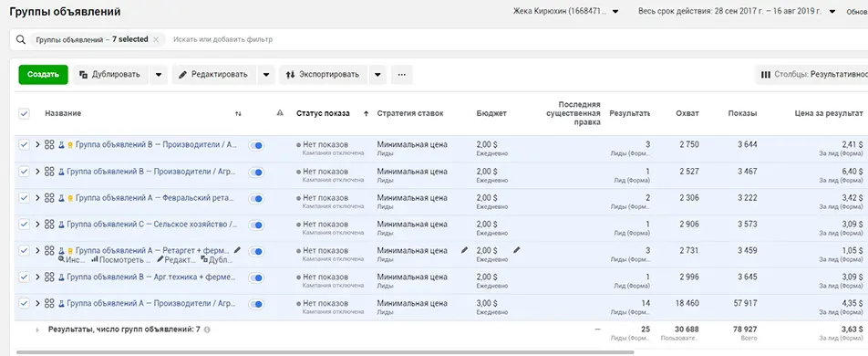
Task: Click pencil edit icon next to Ретаргет ad set name
Action: pyautogui.click(x=238, y=250)
